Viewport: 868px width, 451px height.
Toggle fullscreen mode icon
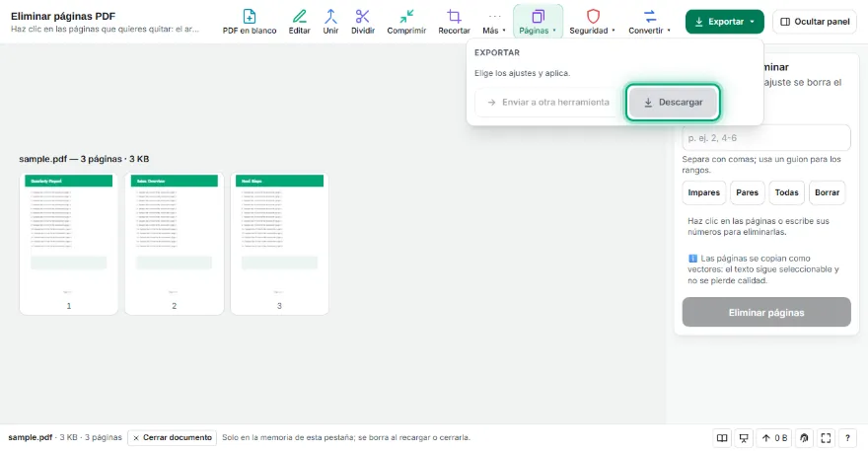tap(826, 438)
